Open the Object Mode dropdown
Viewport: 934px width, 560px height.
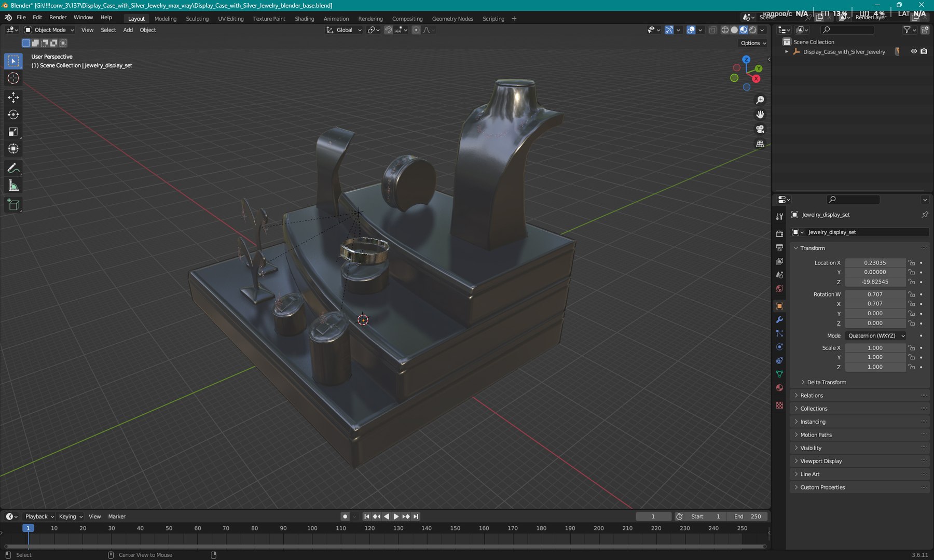point(50,30)
